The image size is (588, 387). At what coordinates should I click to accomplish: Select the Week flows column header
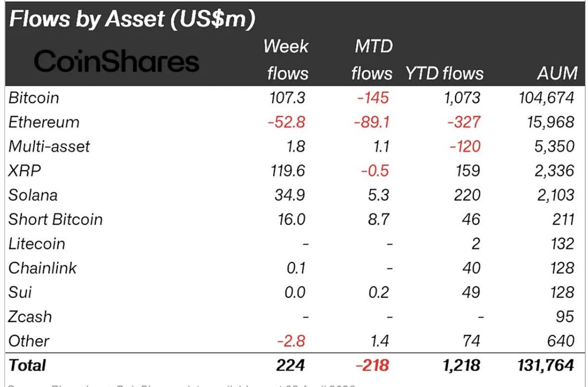pos(287,60)
